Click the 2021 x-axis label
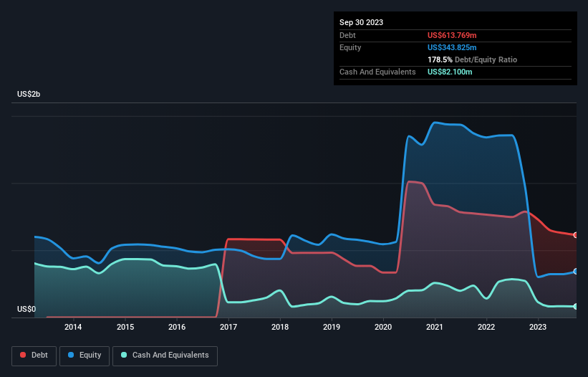Image resolution: width=588 pixels, height=377 pixels. [435, 327]
